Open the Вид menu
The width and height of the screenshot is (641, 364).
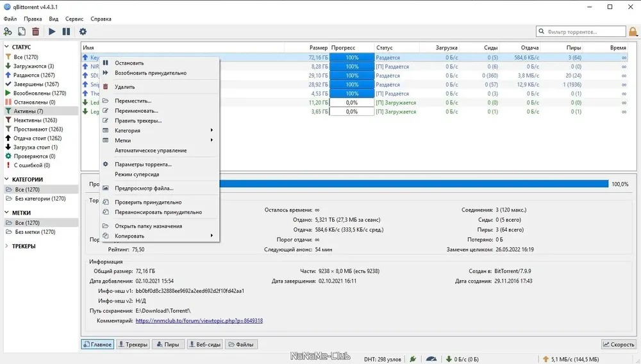[x=54, y=19]
